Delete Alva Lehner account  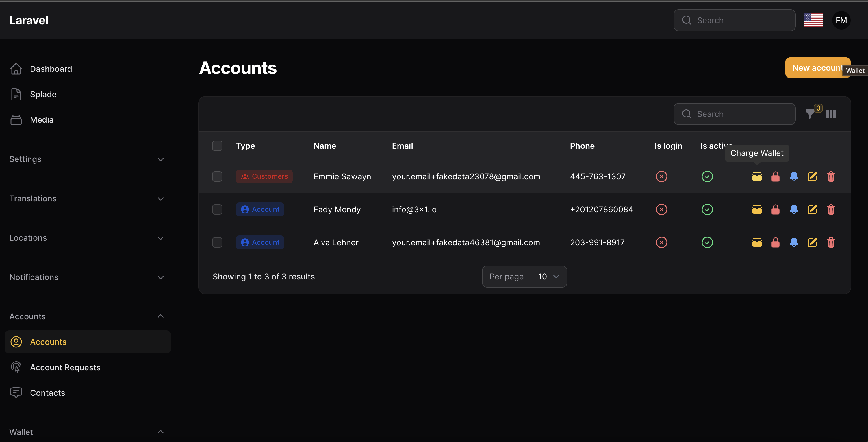tap(831, 242)
